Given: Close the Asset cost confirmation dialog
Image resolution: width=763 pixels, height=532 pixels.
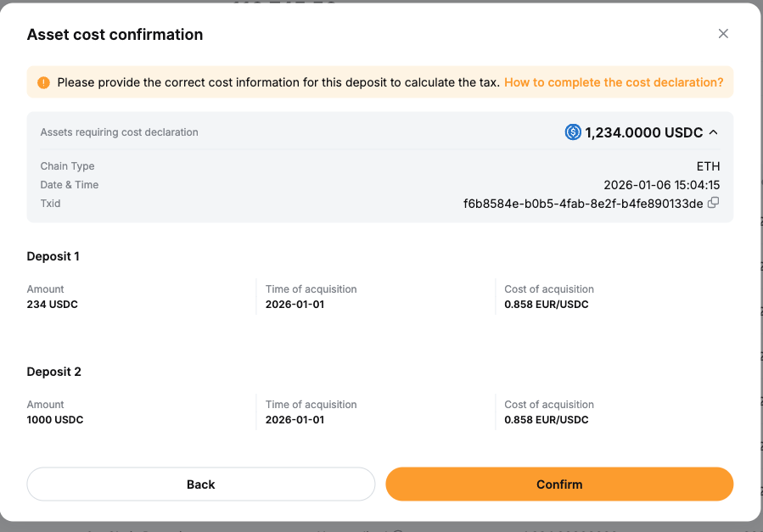Looking at the screenshot, I should pyautogui.click(x=723, y=34).
